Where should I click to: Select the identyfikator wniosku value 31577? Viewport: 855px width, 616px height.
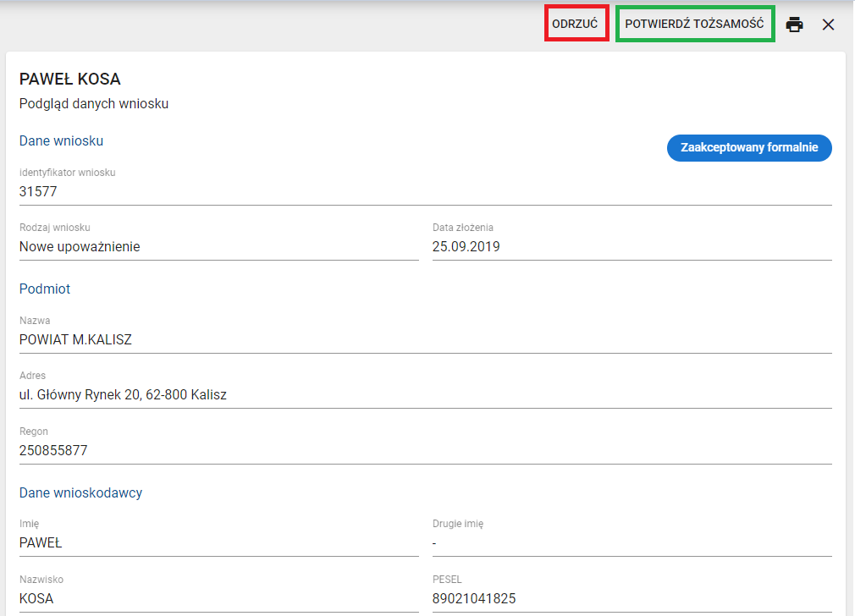(x=38, y=192)
